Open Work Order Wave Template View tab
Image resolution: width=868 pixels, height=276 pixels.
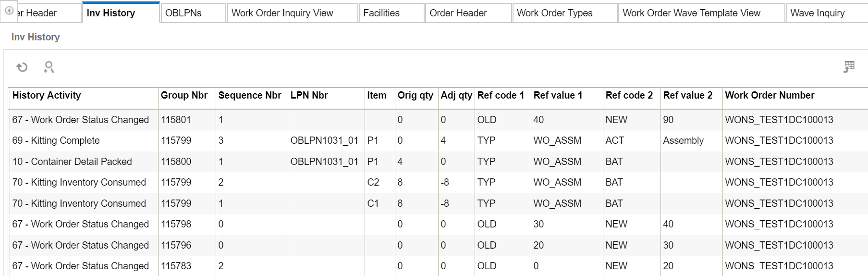tap(702, 13)
